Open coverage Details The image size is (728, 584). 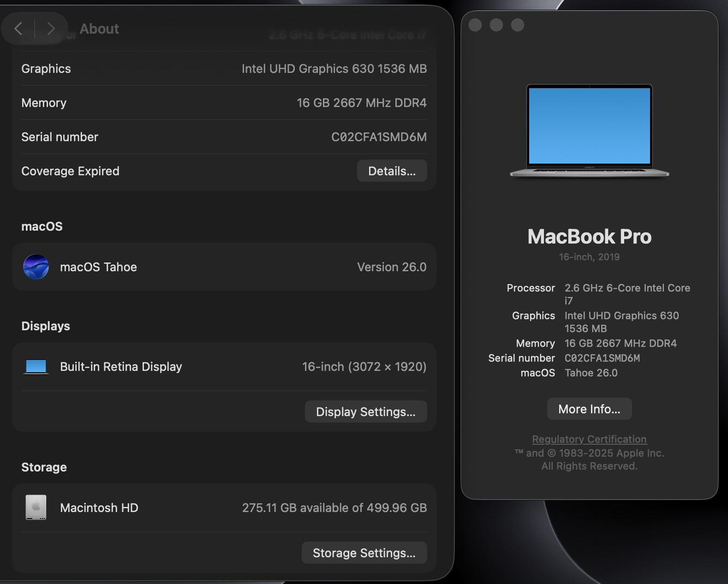[392, 171]
